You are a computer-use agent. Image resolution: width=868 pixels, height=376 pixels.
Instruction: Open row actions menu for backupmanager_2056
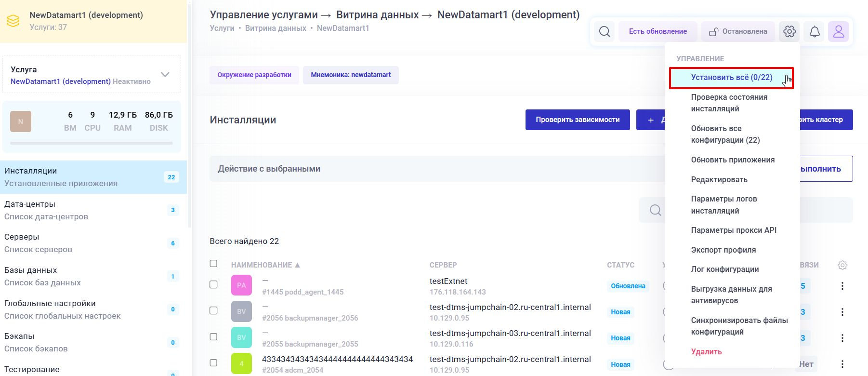[x=842, y=312]
